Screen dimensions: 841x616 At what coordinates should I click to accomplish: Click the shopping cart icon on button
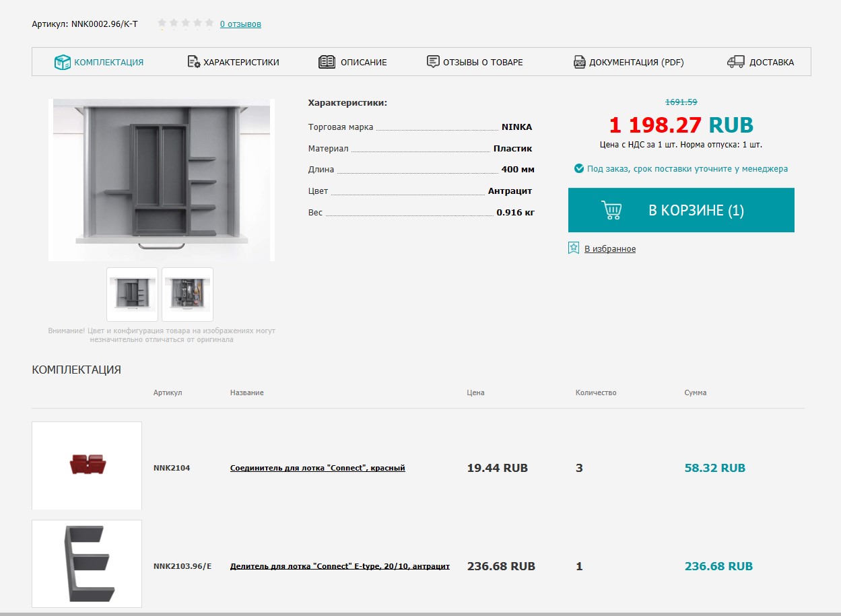point(611,210)
